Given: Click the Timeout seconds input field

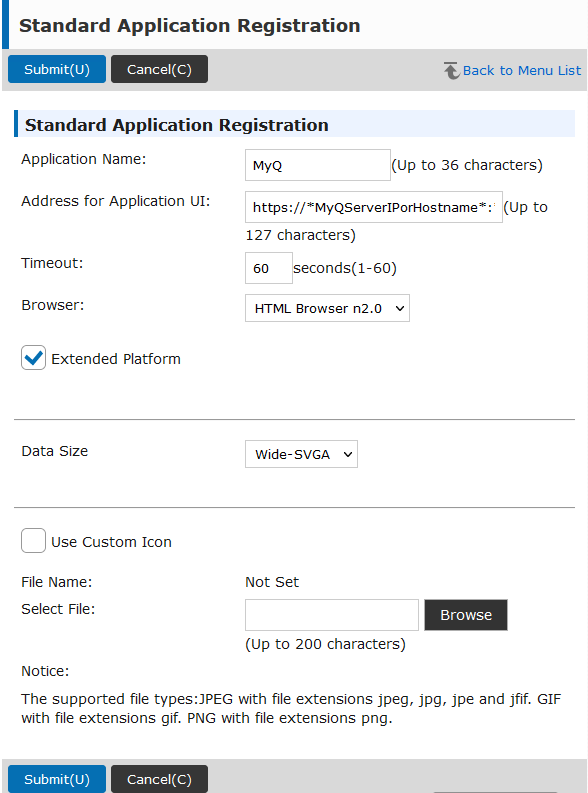Looking at the screenshot, I should [x=268, y=268].
